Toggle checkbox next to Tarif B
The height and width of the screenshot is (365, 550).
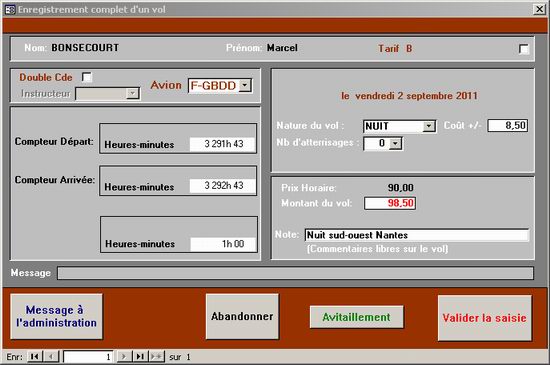(x=524, y=49)
